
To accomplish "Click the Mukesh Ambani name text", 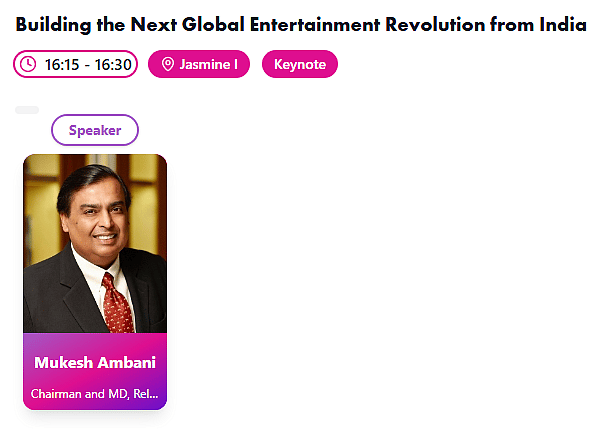I will [x=95, y=362].
